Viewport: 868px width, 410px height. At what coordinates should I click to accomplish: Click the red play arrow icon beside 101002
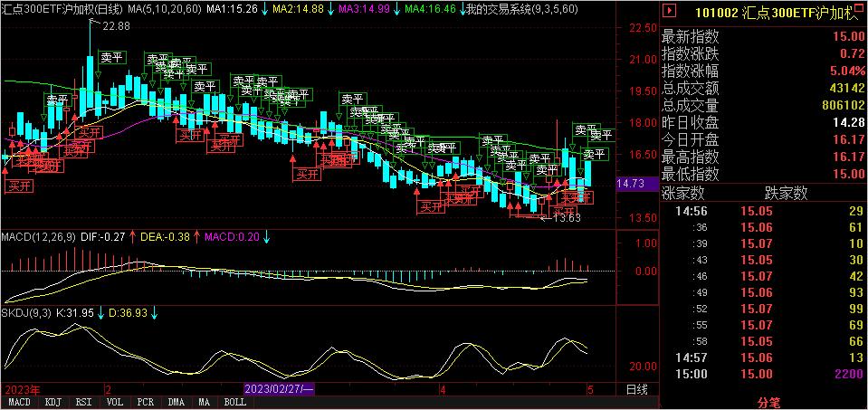tap(671, 10)
